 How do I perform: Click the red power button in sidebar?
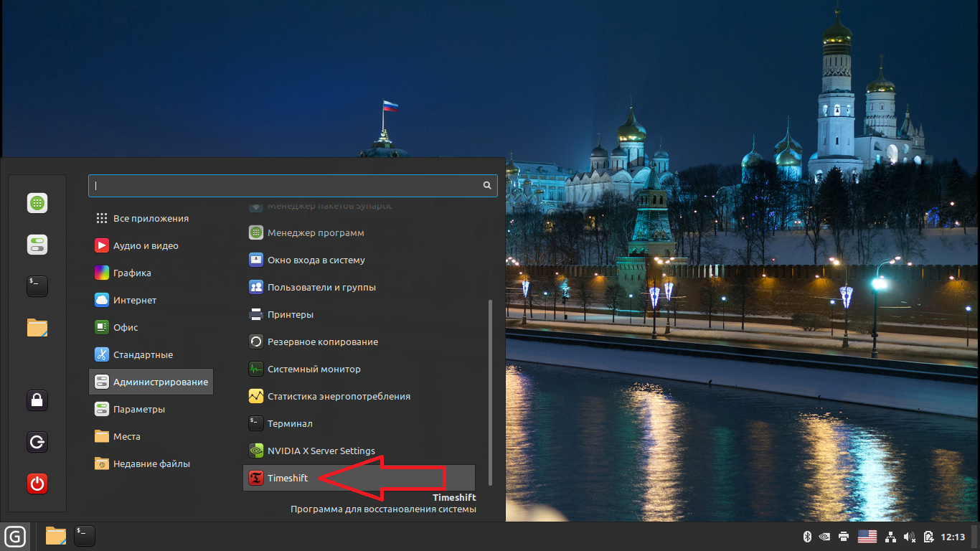coord(37,484)
